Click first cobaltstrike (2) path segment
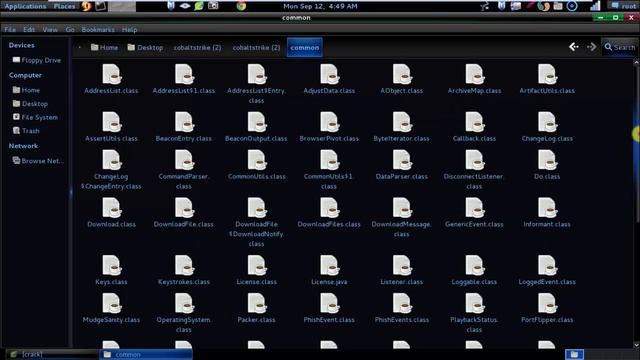Viewport: 640px width, 360px height. [198, 47]
